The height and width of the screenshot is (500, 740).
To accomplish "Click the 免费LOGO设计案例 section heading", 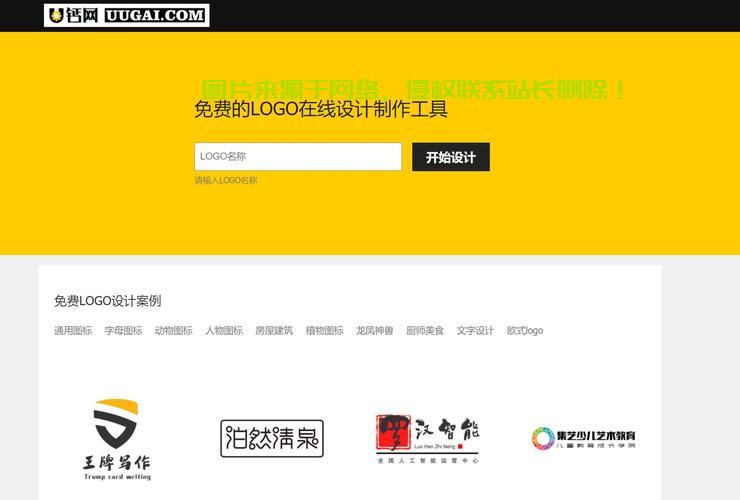I will pos(107,301).
